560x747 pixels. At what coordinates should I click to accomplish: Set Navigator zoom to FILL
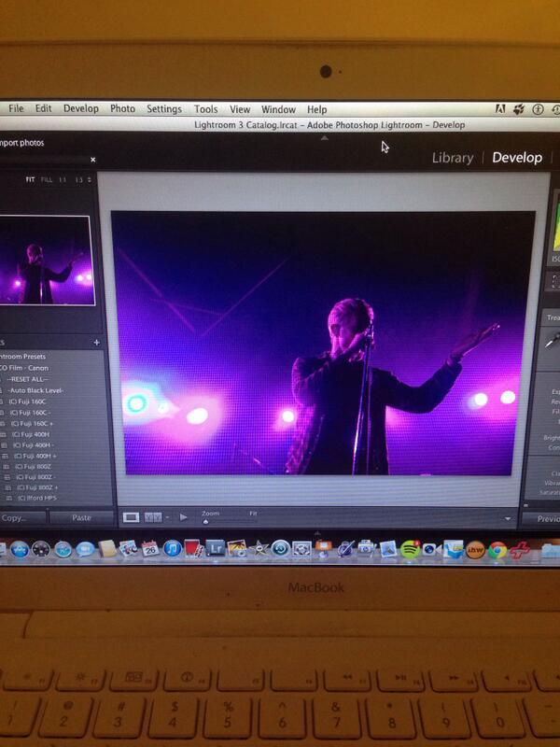coord(47,179)
